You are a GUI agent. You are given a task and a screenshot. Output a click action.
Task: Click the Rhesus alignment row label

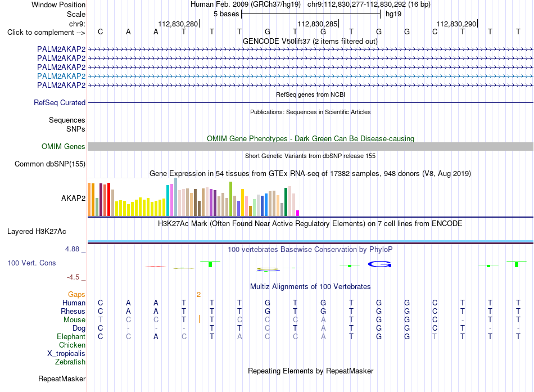pyautogui.click(x=73, y=311)
